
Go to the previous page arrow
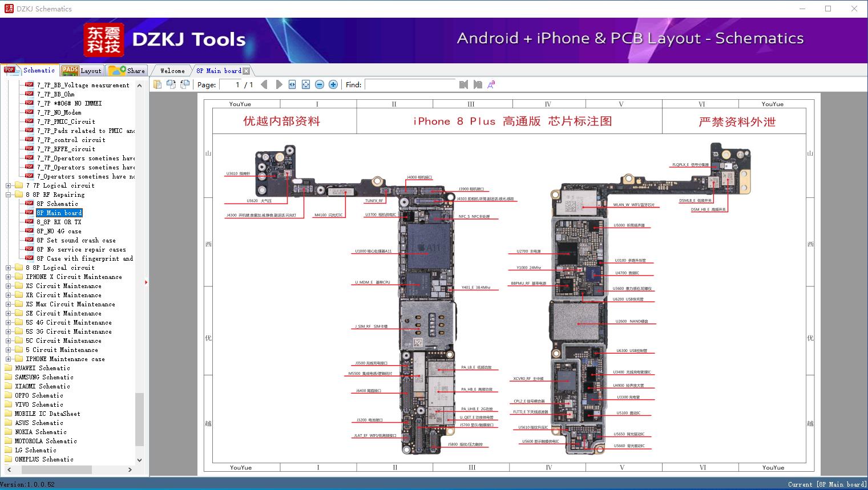point(264,84)
